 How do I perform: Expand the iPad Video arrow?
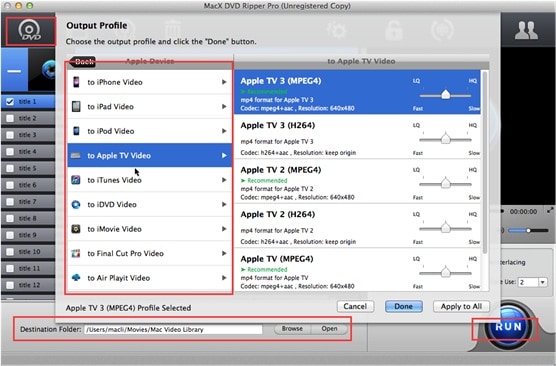(x=224, y=106)
